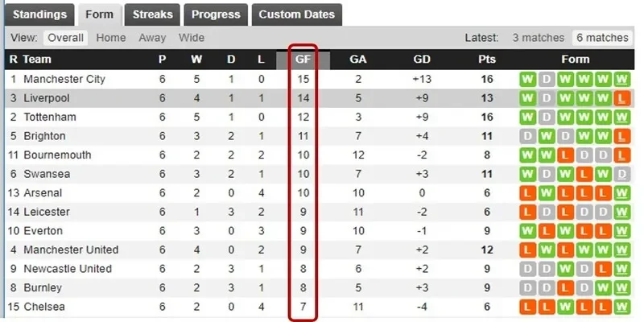Viewport: 644px width, 322px height.
Task: Sort table by GA column header
Action: click(358, 60)
